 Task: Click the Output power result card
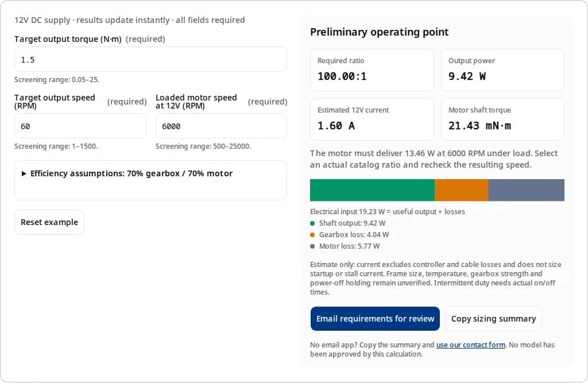coord(502,70)
